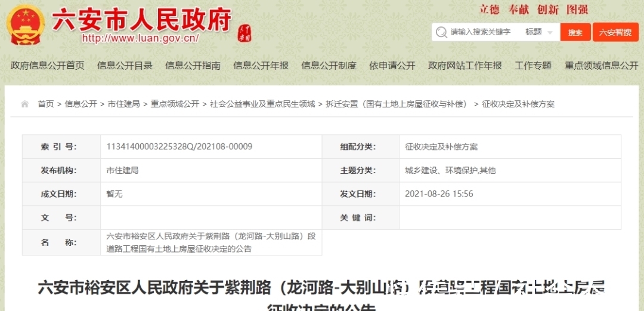Open 信息公开目录 menu item
644x311 pixels.
[x=125, y=66]
